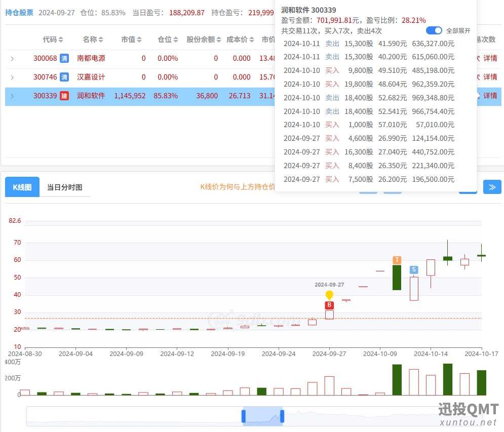Click stock name 润和软件 in table
The height and width of the screenshot is (432, 504).
[x=91, y=96]
